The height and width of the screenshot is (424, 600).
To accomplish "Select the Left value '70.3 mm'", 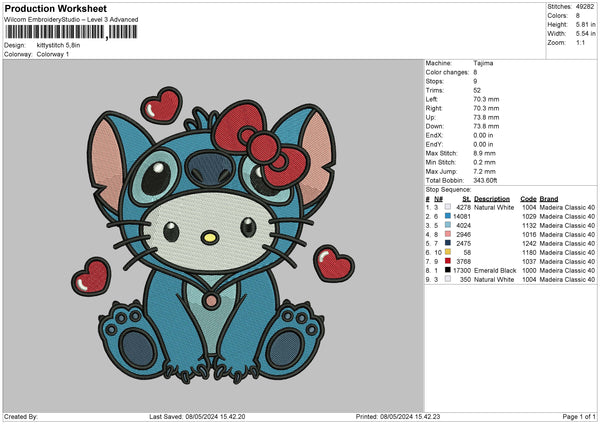I will [x=486, y=99].
